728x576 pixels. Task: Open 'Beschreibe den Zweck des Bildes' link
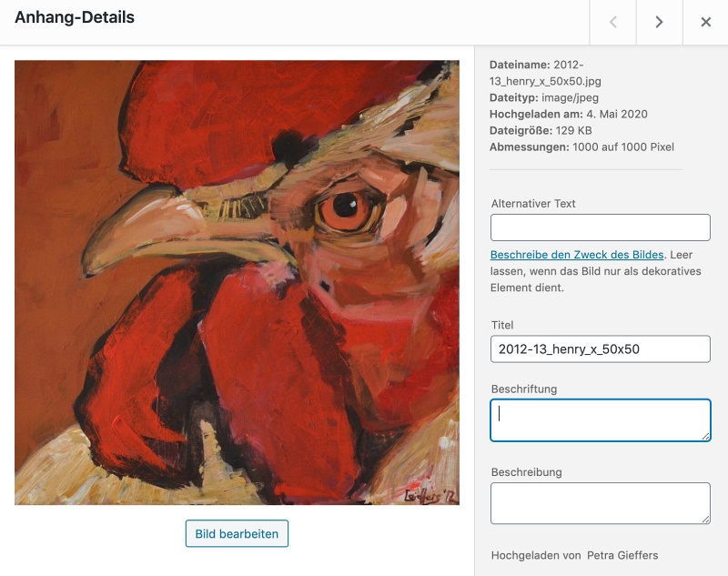point(577,255)
